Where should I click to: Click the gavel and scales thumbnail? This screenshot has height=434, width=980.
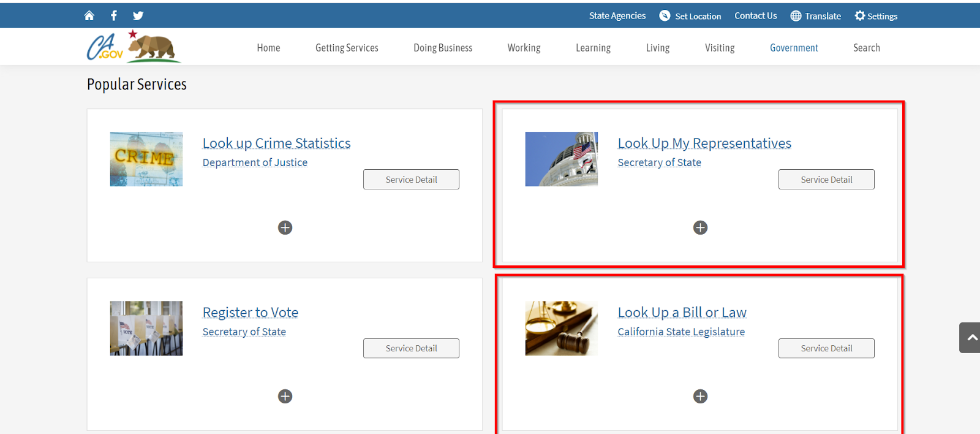click(562, 328)
